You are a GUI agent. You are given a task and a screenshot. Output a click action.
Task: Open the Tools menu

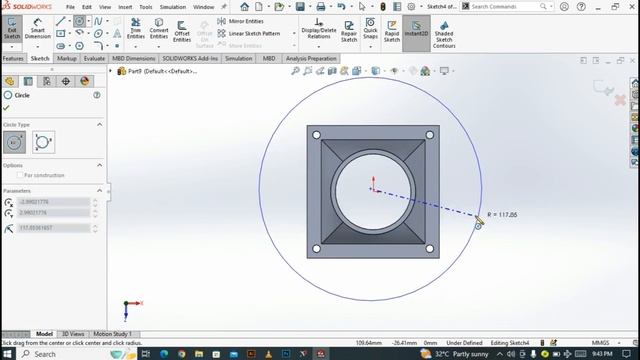click(x=146, y=7)
